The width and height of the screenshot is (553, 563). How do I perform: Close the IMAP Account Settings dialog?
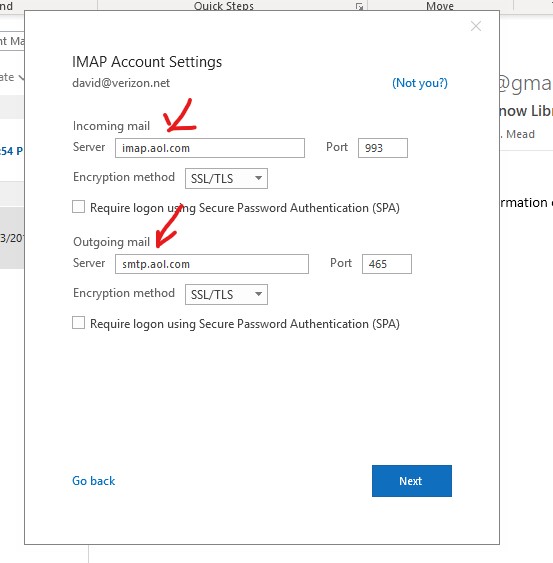tap(476, 26)
